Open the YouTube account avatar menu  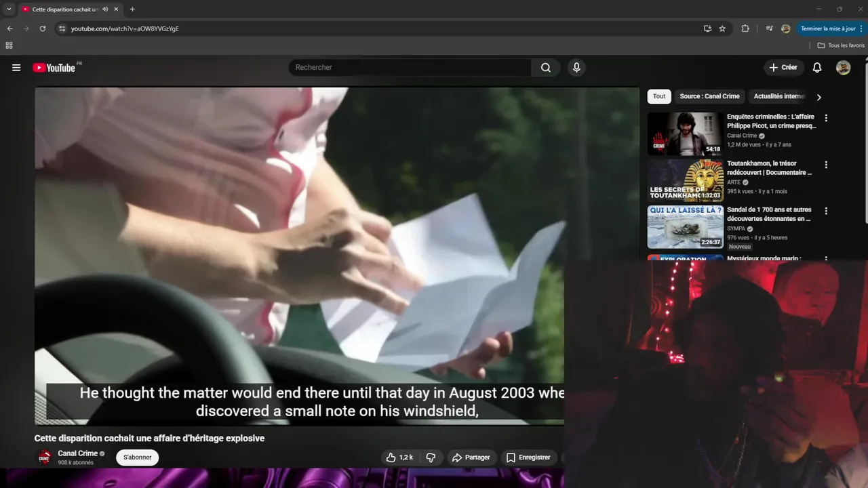pyautogui.click(x=843, y=68)
